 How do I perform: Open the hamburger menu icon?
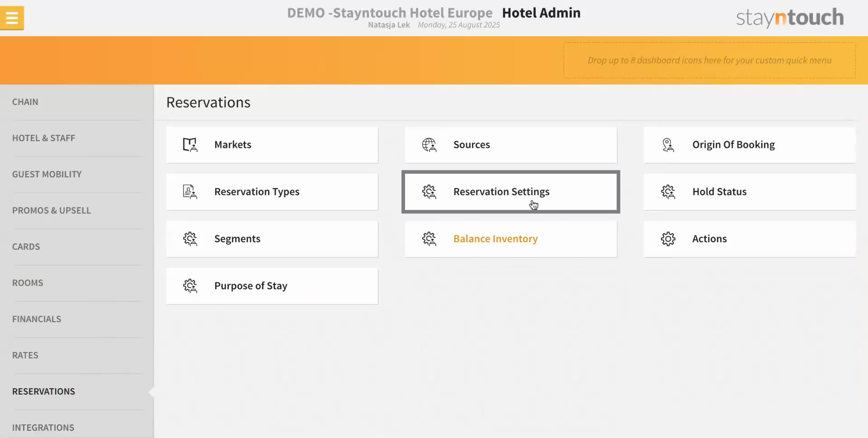coord(12,18)
